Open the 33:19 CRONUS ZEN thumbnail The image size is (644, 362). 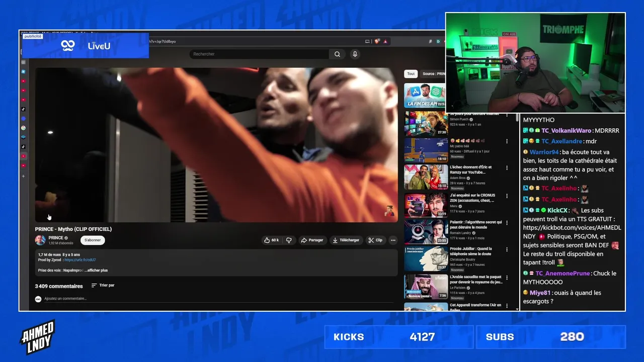click(x=426, y=205)
